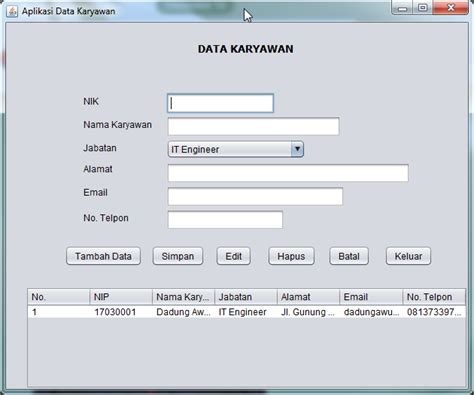The height and width of the screenshot is (395, 474).
Task: Click the Tambah Data button
Action: pyautogui.click(x=103, y=256)
